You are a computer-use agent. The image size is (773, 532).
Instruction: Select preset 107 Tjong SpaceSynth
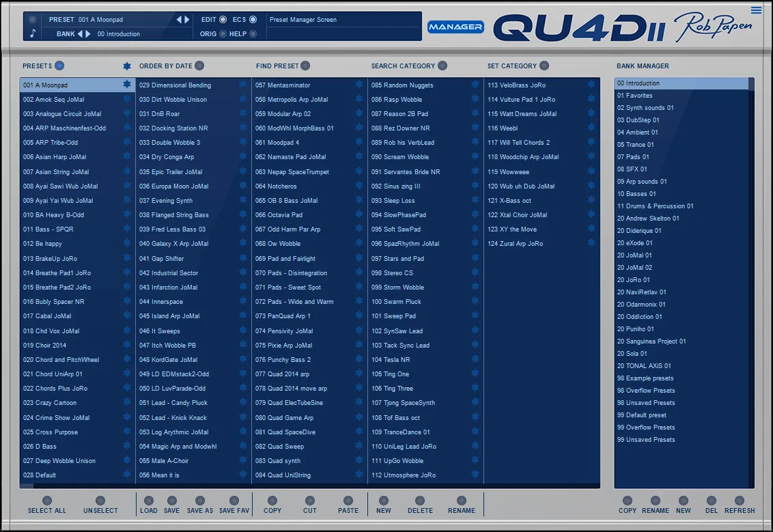click(425, 403)
